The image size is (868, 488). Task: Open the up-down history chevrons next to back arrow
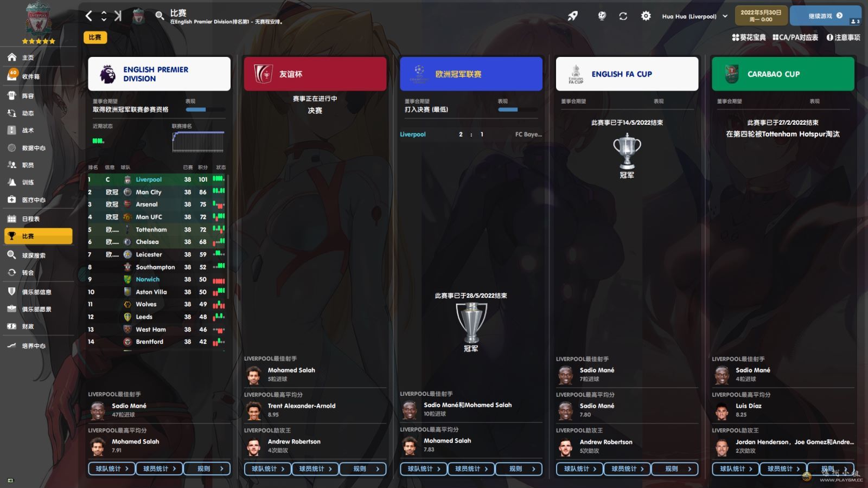pos(104,16)
